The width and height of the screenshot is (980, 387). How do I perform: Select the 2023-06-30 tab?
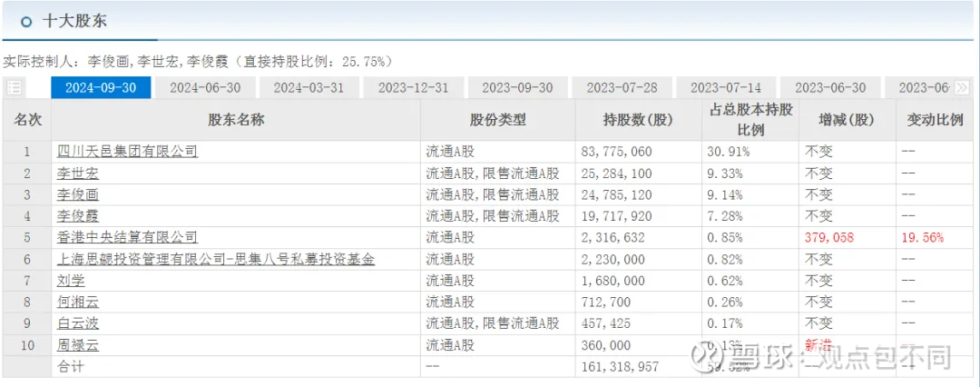coord(830,88)
